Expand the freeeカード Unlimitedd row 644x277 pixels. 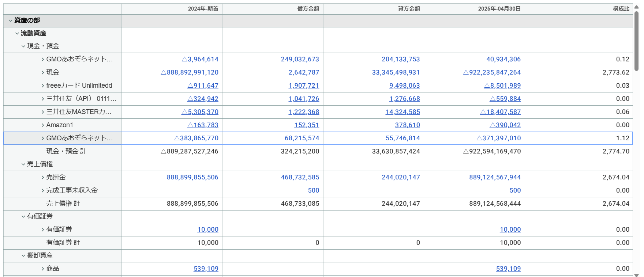pos(43,86)
